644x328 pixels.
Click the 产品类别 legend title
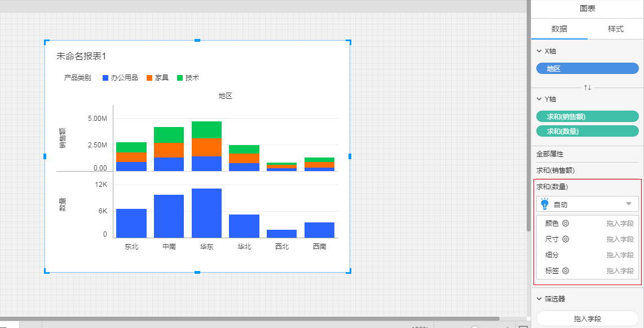pyautogui.click(x=77, y=78)
